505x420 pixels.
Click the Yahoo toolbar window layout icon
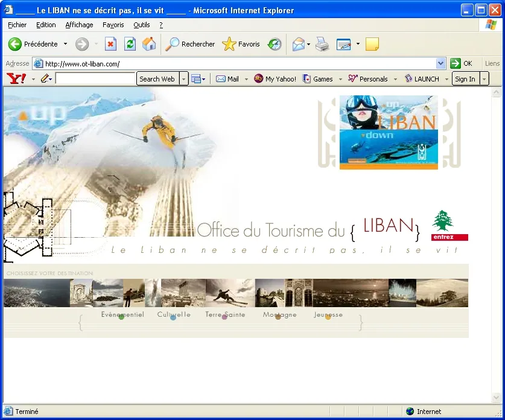pyautogui.click(x=196, y=79)
